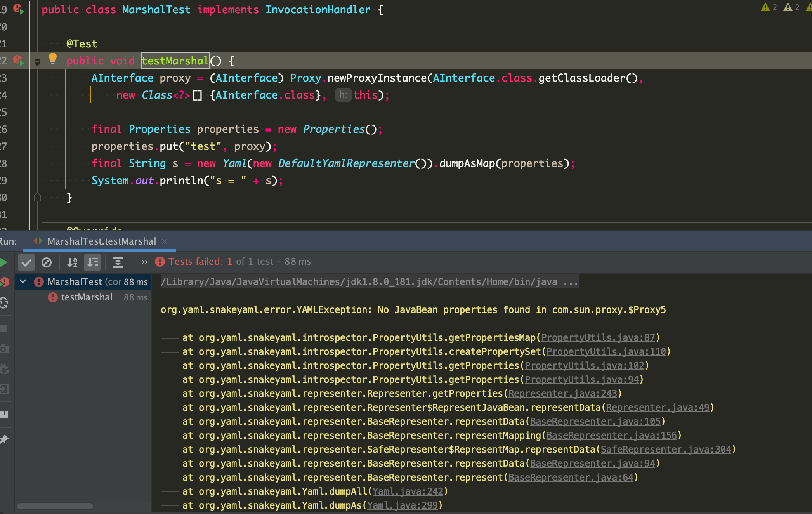Click the intention lightbulb next to testMarshal
This screenshot has width=812, height=514.
pyautogui.click(x=53, y=59)
